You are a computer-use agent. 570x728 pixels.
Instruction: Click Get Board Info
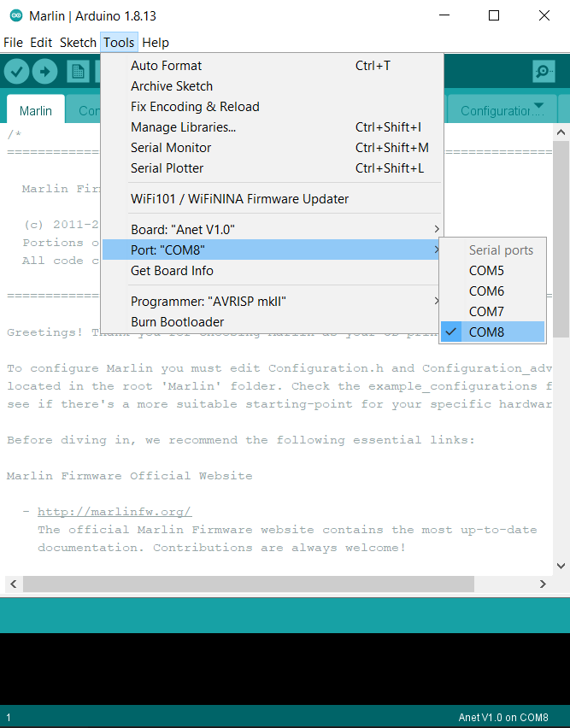coord(272,271)
